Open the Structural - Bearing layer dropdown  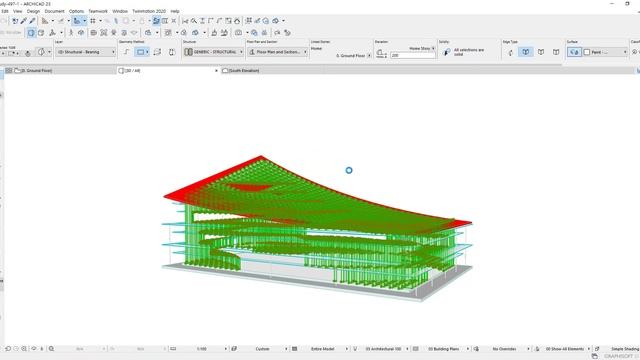pyautogui.click(x=86, y=52)
